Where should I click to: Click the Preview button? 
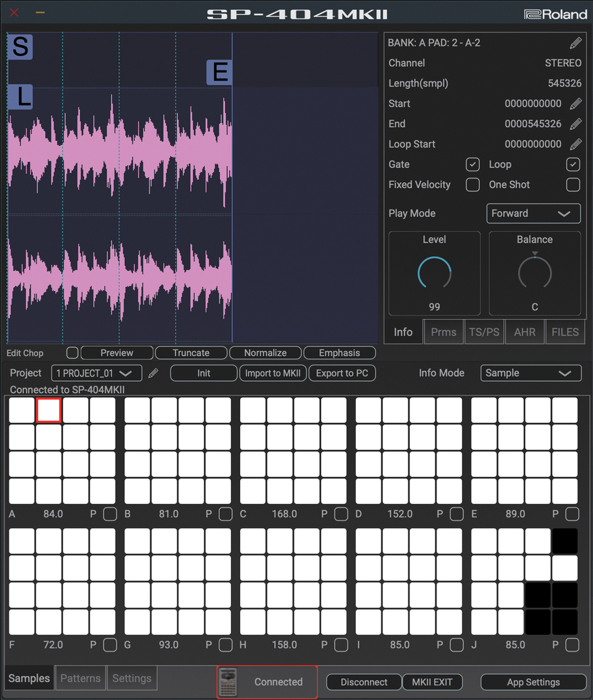tap(117, 353)
